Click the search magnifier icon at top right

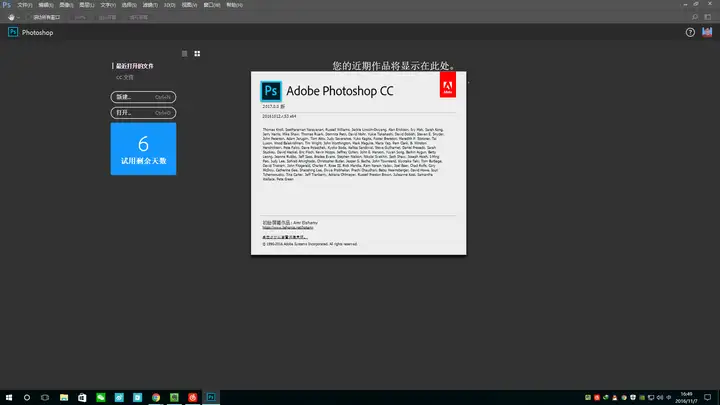[695, 17]
